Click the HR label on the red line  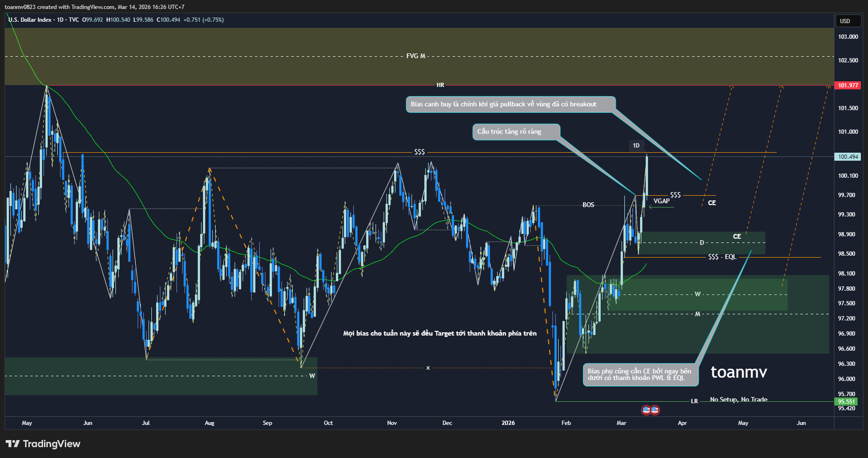(440, 85)
